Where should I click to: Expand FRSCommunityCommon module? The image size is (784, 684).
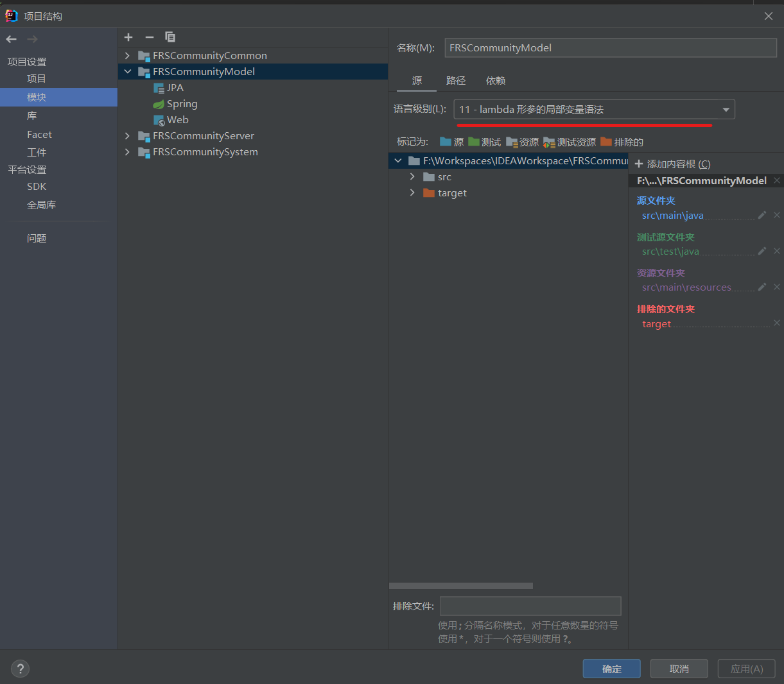[127, 56]
